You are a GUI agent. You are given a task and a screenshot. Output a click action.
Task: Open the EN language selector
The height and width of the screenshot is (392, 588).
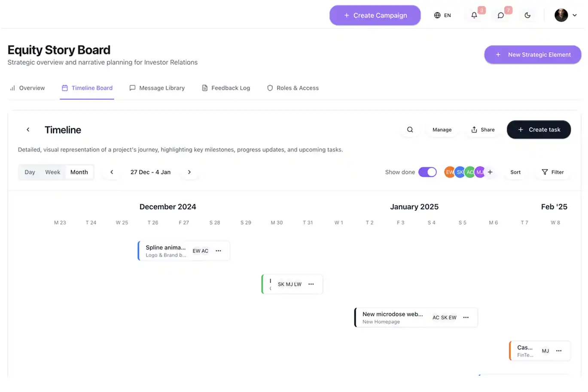pos(442,15)
